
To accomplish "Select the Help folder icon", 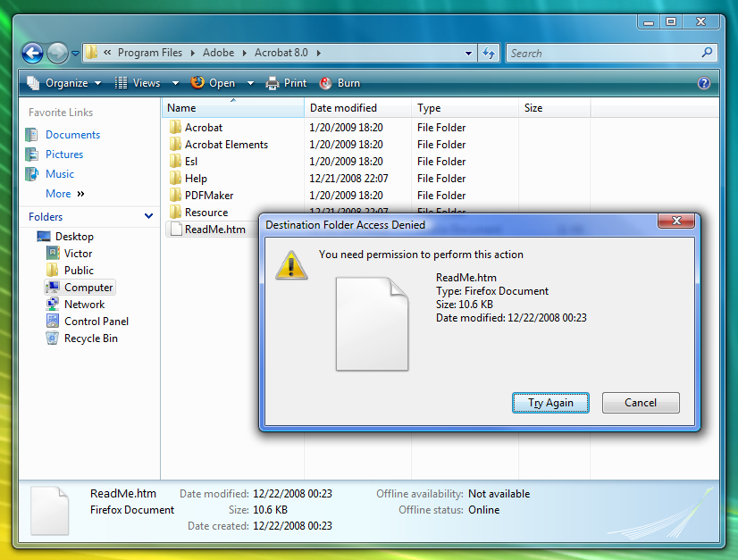I will pos(175,178).
